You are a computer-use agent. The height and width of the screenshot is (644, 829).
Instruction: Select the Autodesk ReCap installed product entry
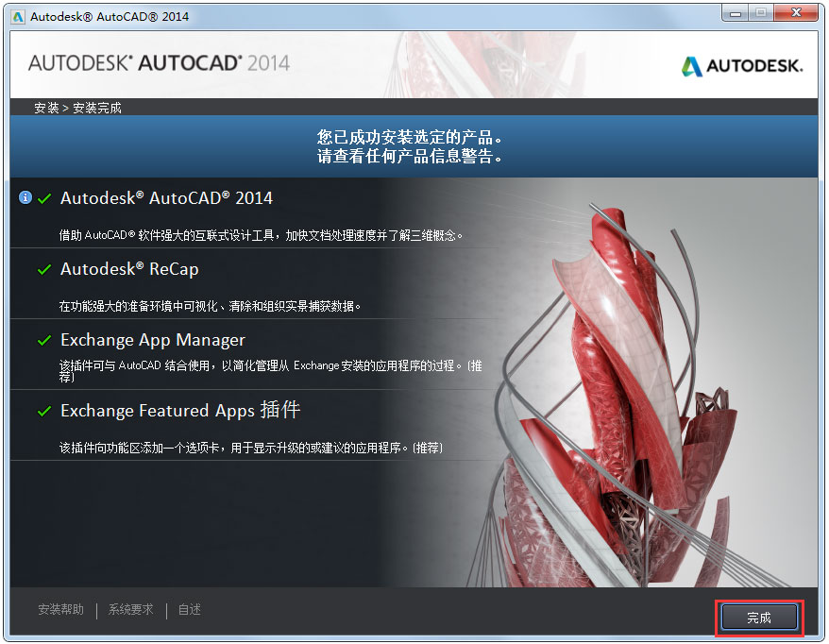click(132, 269)
